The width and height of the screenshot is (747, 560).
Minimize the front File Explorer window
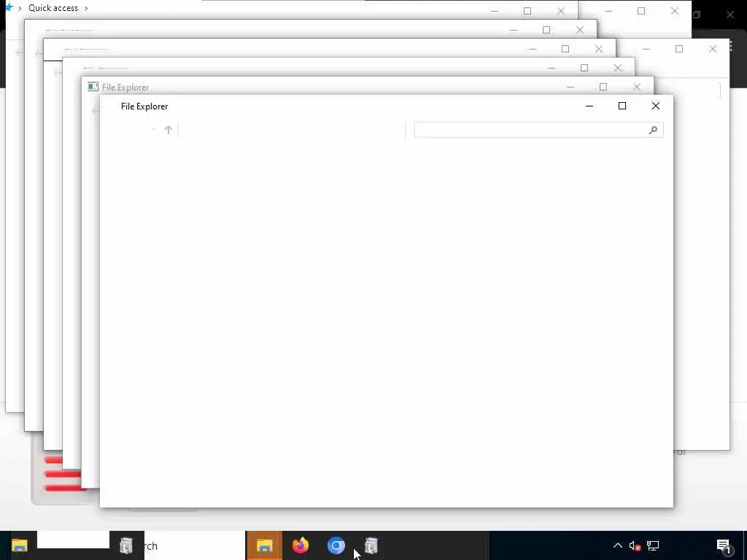(x=589, y=106)
